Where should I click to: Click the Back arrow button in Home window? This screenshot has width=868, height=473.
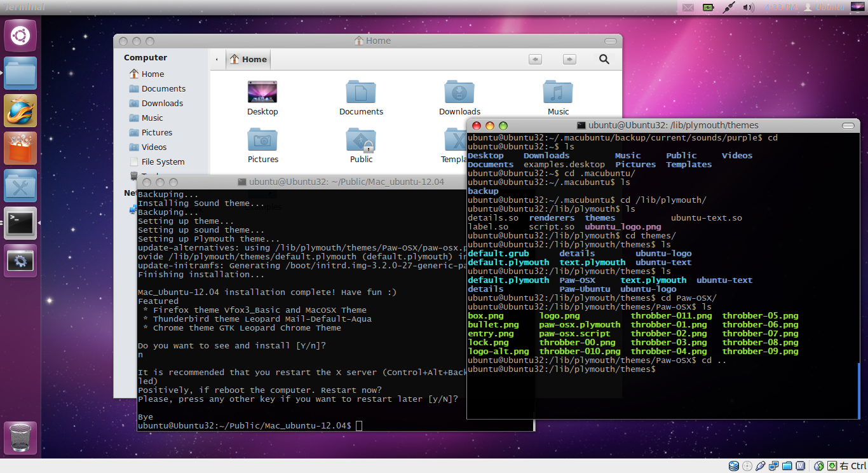click(535, 59)
